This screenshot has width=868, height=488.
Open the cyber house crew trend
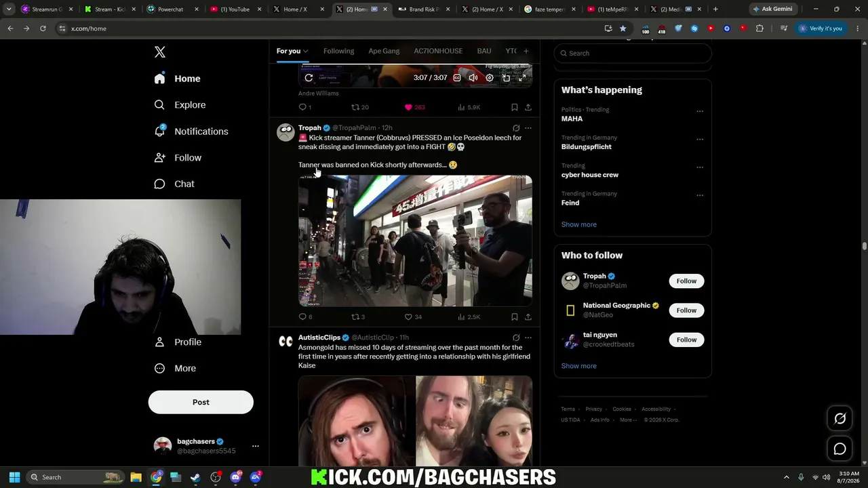pos(590,175)
